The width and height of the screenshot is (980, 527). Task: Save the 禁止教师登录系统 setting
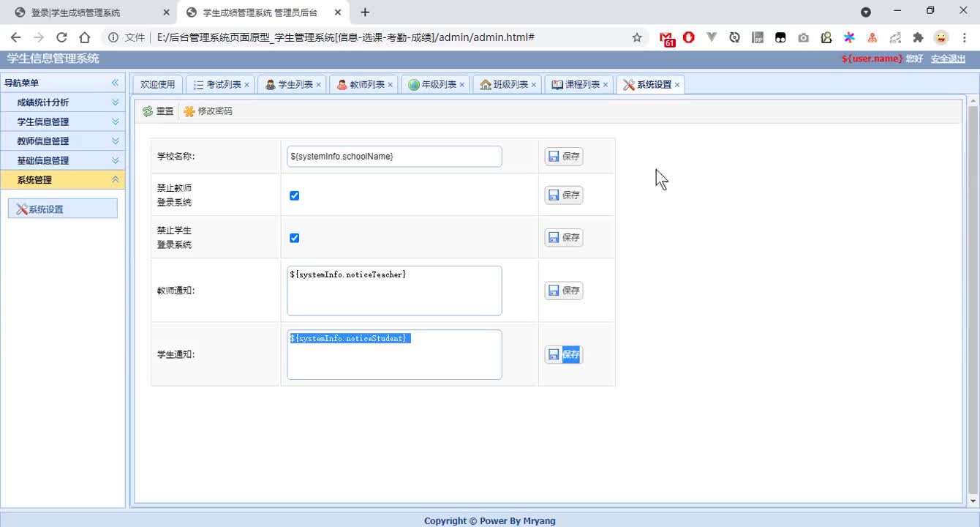point(564,195)
